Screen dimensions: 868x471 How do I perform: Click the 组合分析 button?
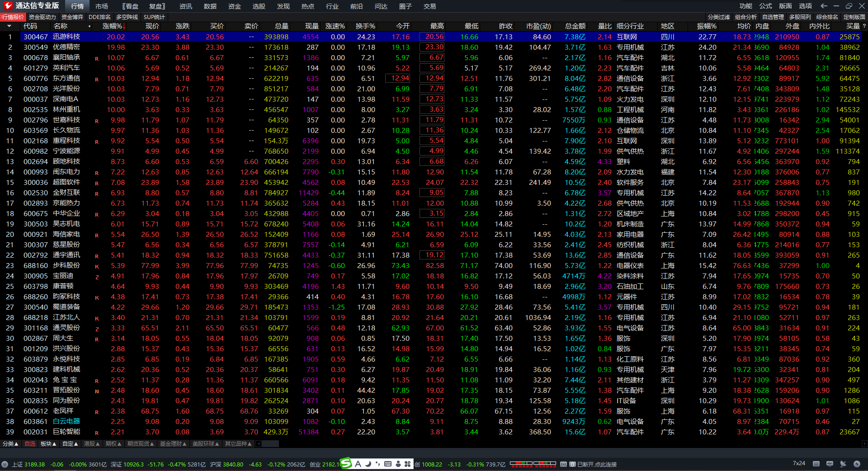point(746,17)
